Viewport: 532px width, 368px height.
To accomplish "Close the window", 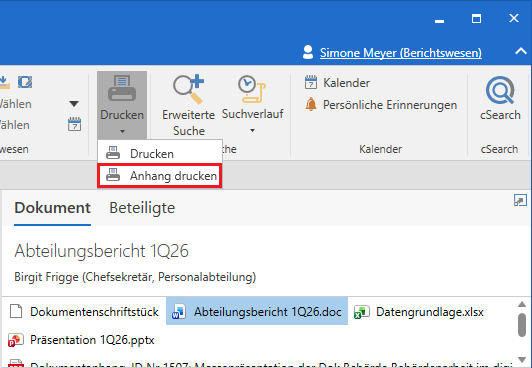I will [x=514, y=18].
